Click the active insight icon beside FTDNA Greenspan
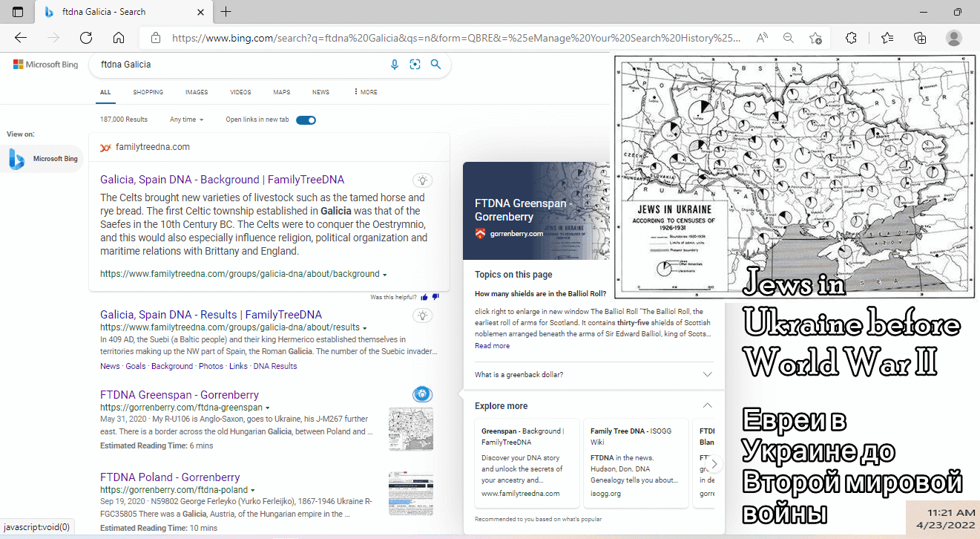This screenshot has height=539, width=980. (x=422, y=394)
